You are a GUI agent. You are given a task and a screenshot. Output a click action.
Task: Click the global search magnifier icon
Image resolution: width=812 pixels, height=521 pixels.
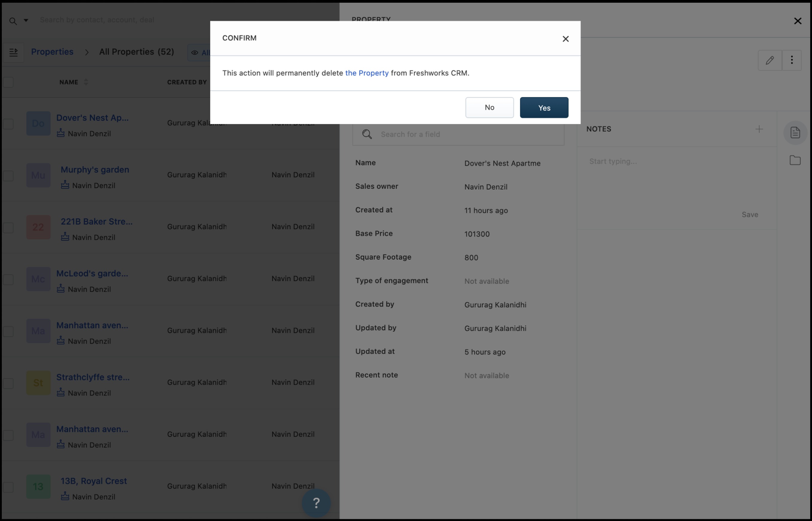(13, 21)
